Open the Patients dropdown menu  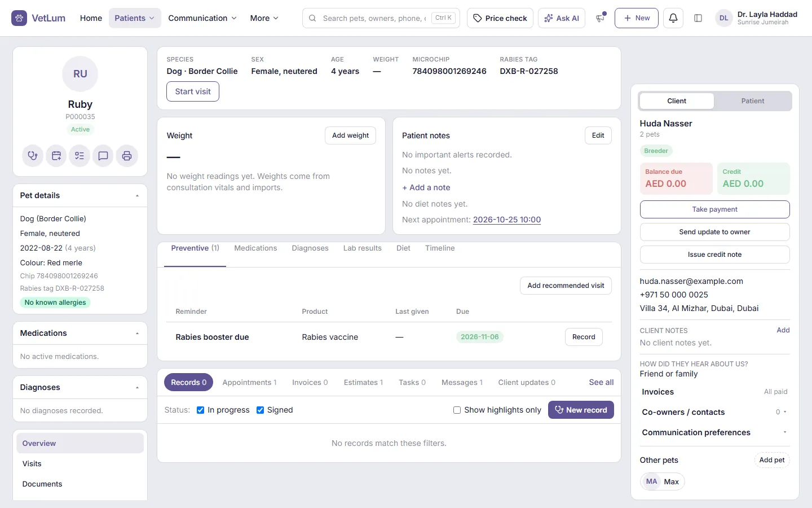135,18
